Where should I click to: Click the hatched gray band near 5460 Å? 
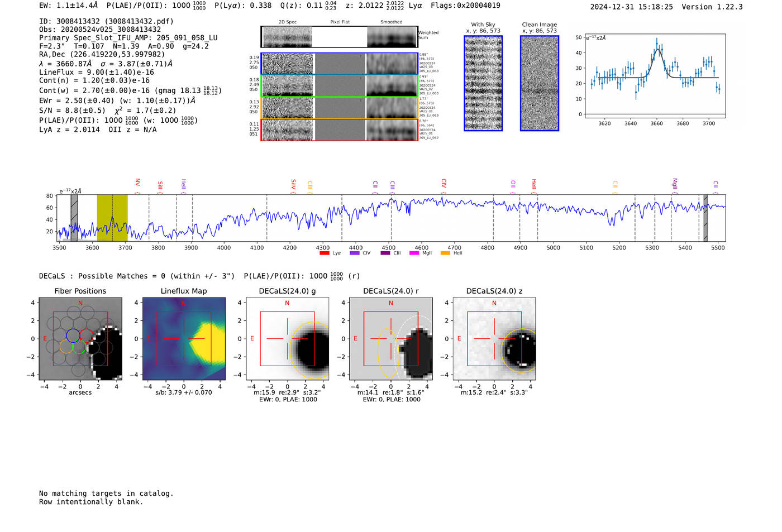(705, 218)
